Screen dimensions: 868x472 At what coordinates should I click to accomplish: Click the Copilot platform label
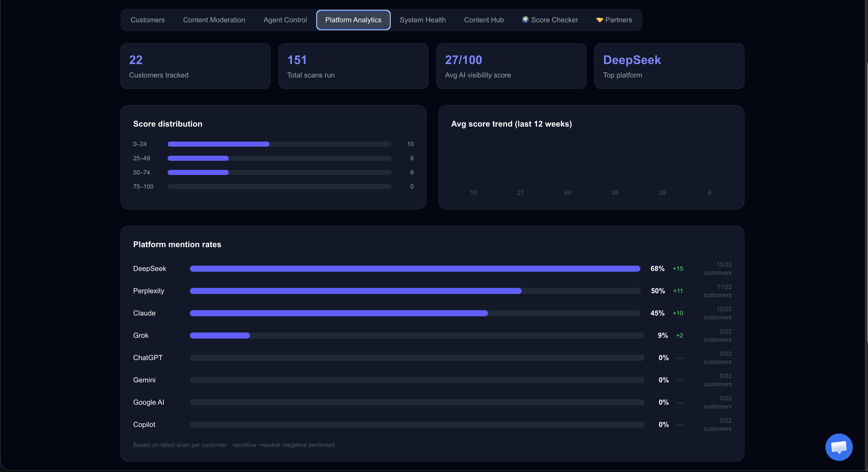(x=144, y=424)
